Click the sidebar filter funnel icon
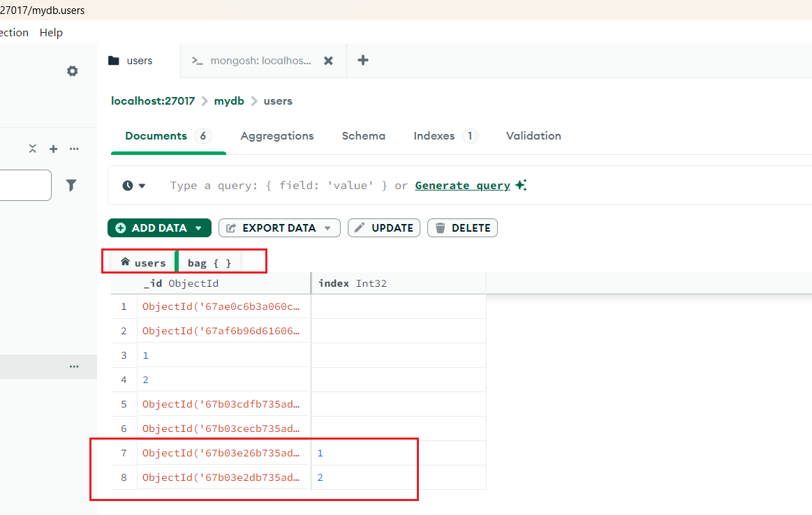The image size is (812, 515). pos(71,185)
